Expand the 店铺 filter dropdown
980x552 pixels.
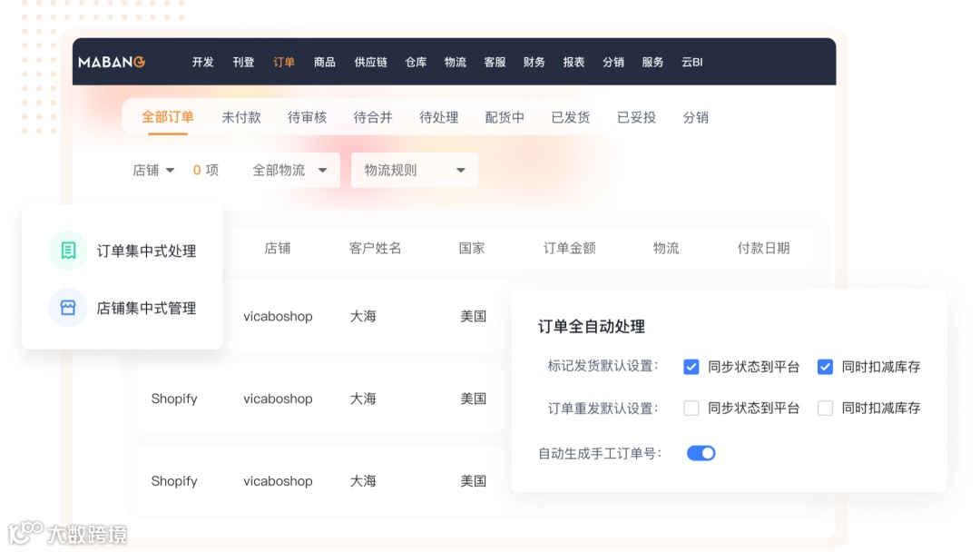pos(153,170)
